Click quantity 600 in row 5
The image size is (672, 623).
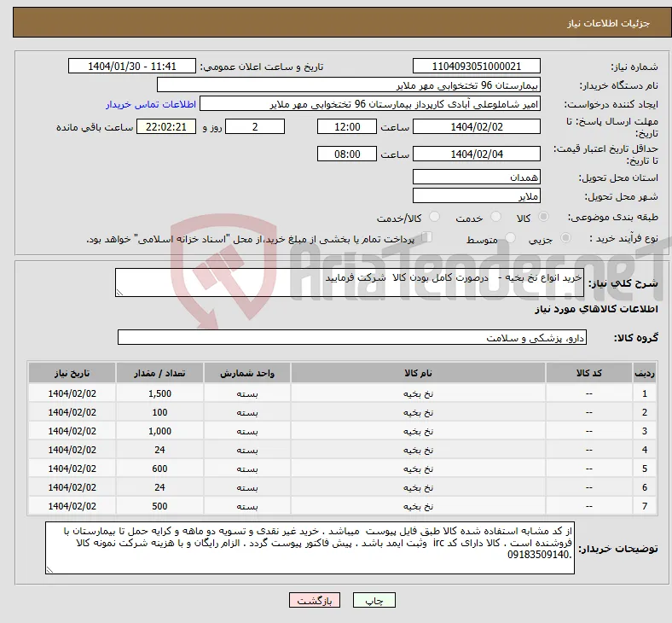click(159, 469)
